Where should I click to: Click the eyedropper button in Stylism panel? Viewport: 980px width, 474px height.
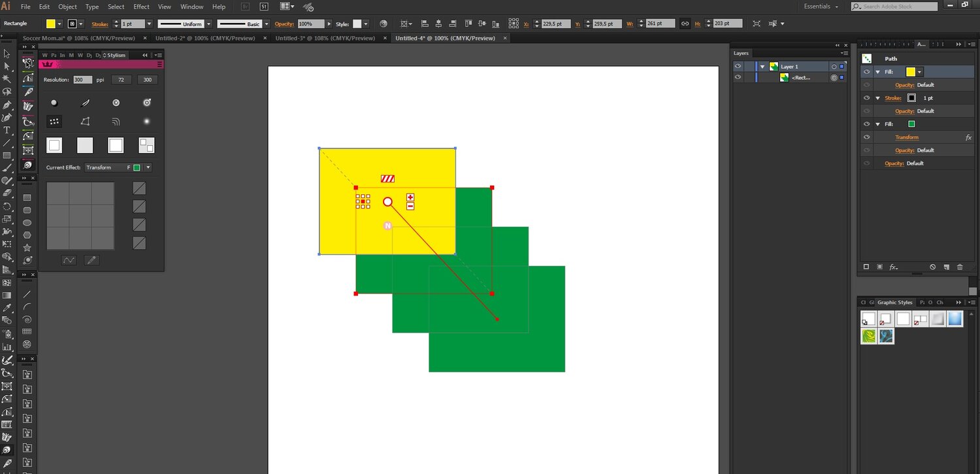[x=91, y=260]
